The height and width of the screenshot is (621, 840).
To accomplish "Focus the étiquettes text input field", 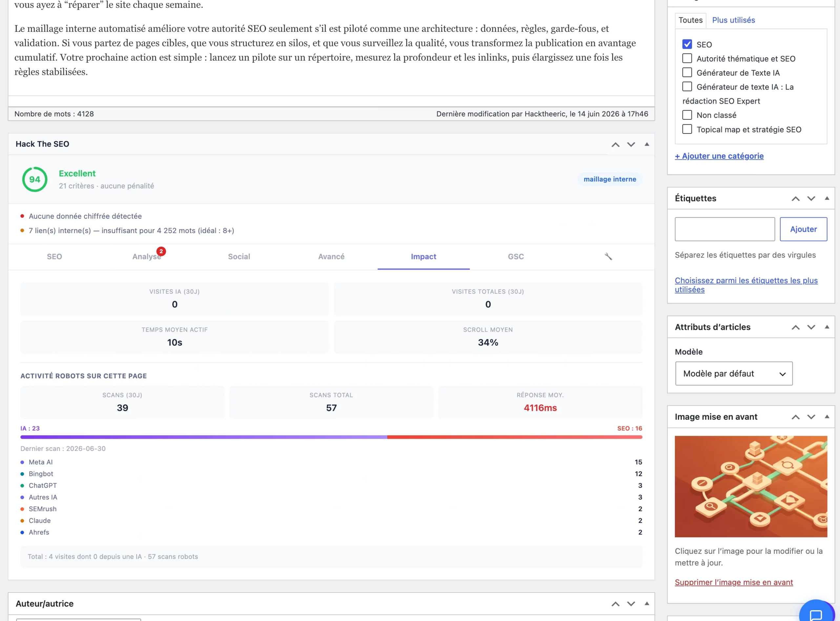I will [x=724, y=229].
